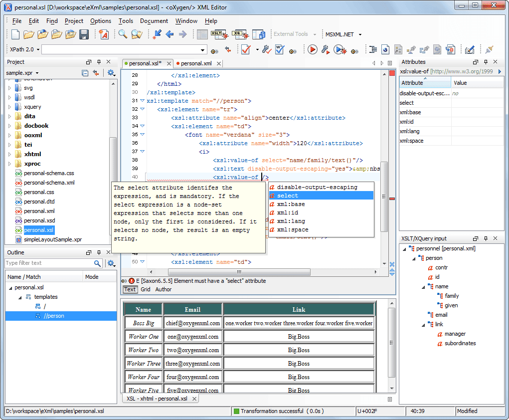Open the XPath expression history dropdown arrow

202,50
